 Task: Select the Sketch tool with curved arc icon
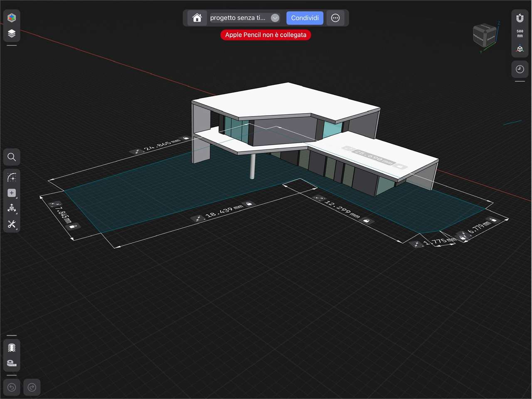[x=12, y=178]
